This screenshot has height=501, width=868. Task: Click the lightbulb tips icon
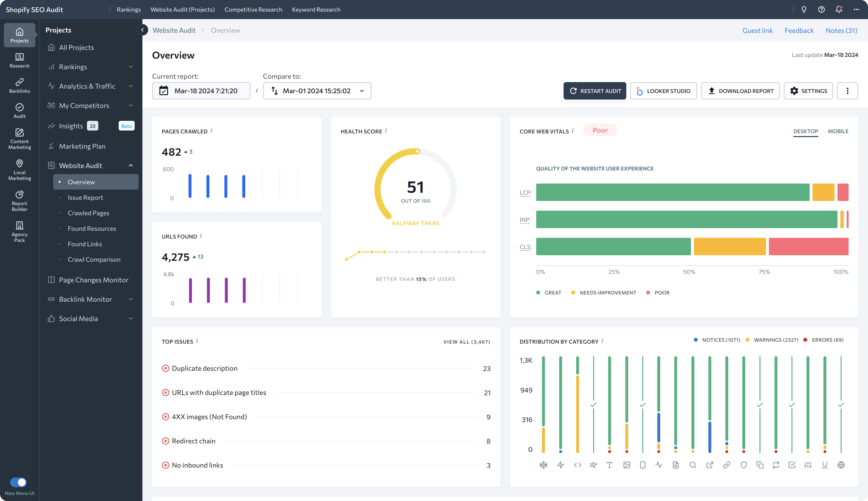[804, 9]
